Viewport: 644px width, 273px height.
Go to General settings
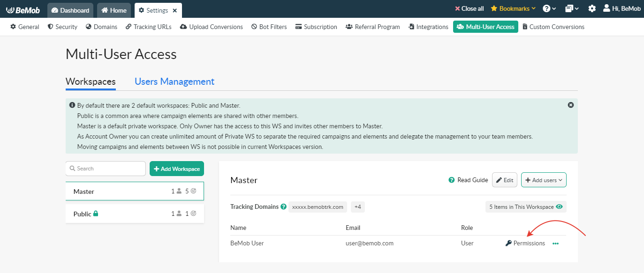pos(25,27)
